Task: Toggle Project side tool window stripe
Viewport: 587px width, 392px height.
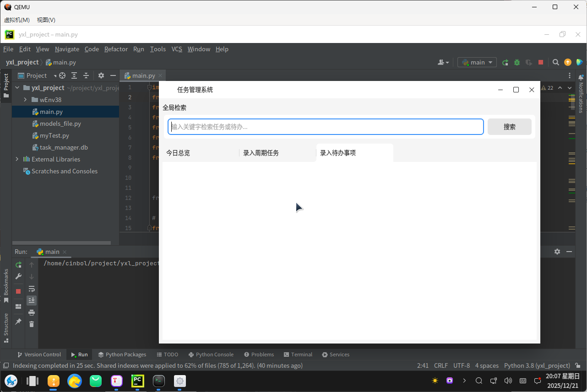Action: click(6, 86)
